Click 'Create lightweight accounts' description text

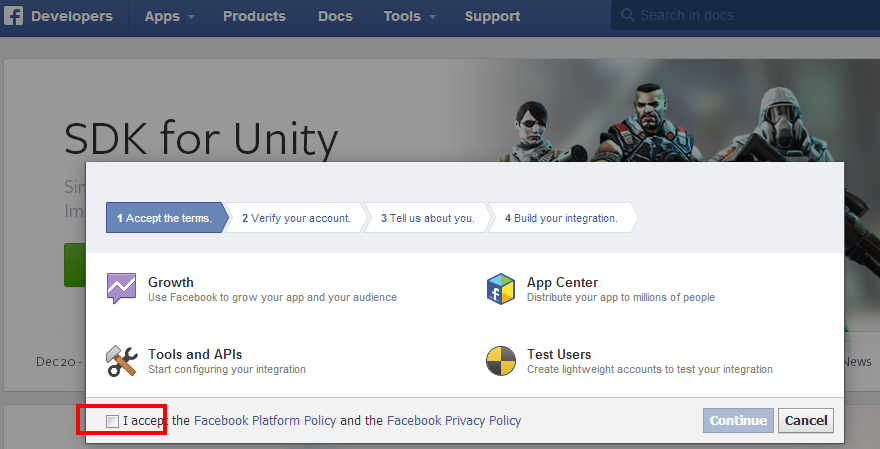coord(649,369)
